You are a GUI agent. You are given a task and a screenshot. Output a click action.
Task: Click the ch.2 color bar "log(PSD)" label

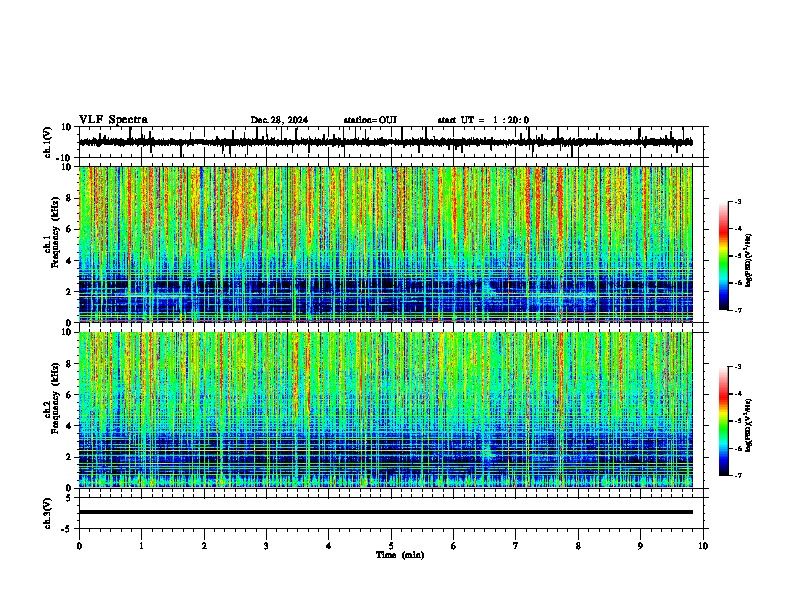[749, 425]
